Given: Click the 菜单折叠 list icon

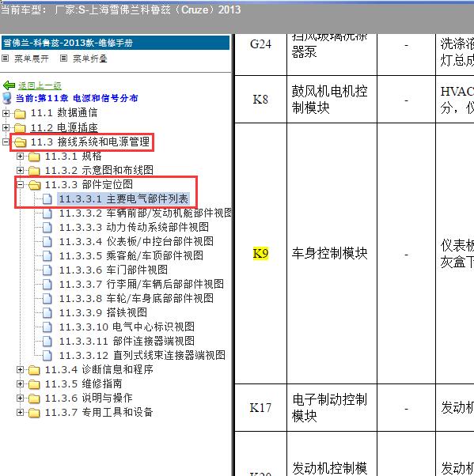Looking at the screenshot, I should coord(63,59).
